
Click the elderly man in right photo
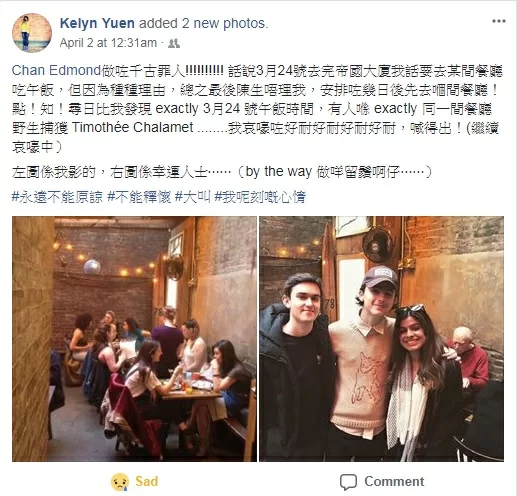pos(470,354)
